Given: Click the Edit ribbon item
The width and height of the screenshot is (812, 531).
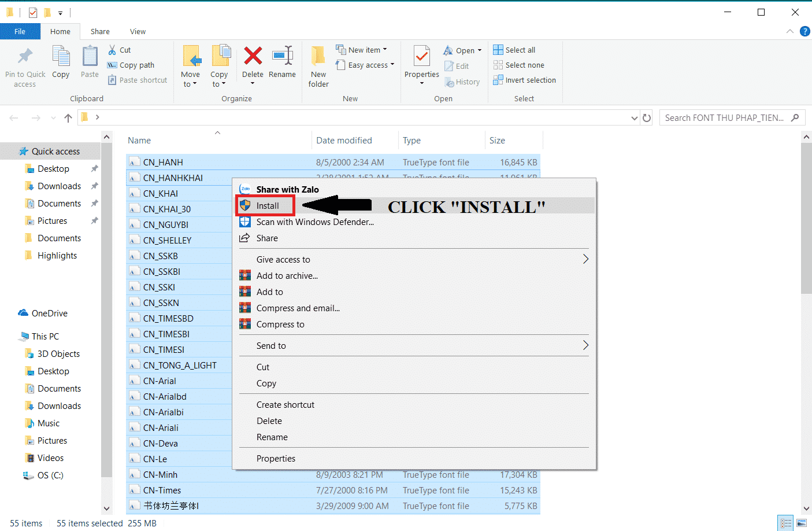Looking at the screenshot, I should coord(457,66).
